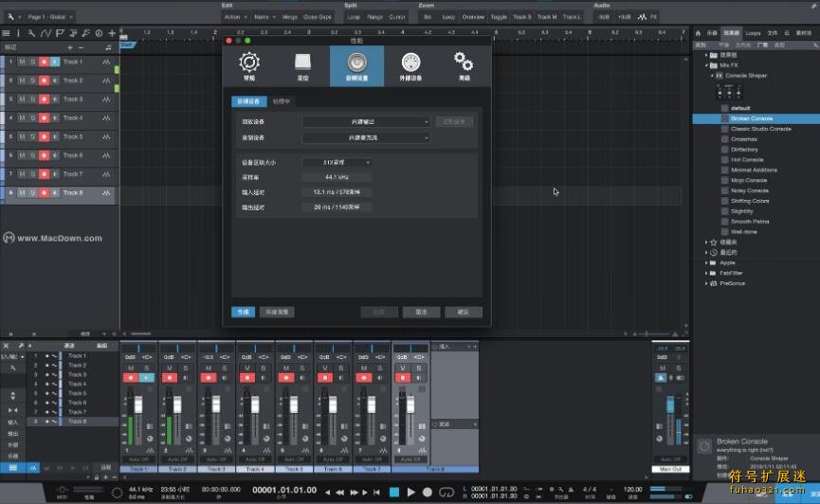This screenshot has width=820, height=504.
Task: Mute Track 4 channel in mixer
Action: (247, 369)
